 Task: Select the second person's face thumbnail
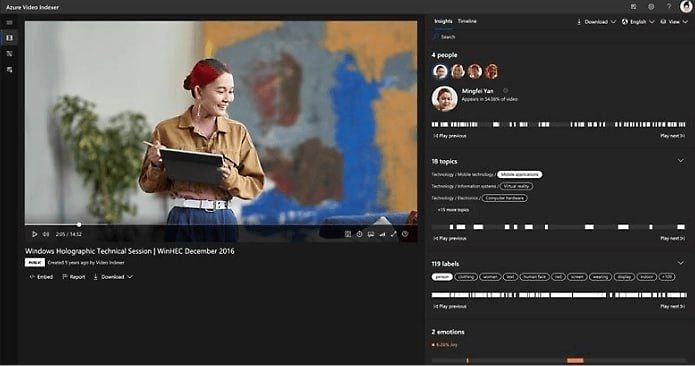pyautogui.click(x=457, y=71)
